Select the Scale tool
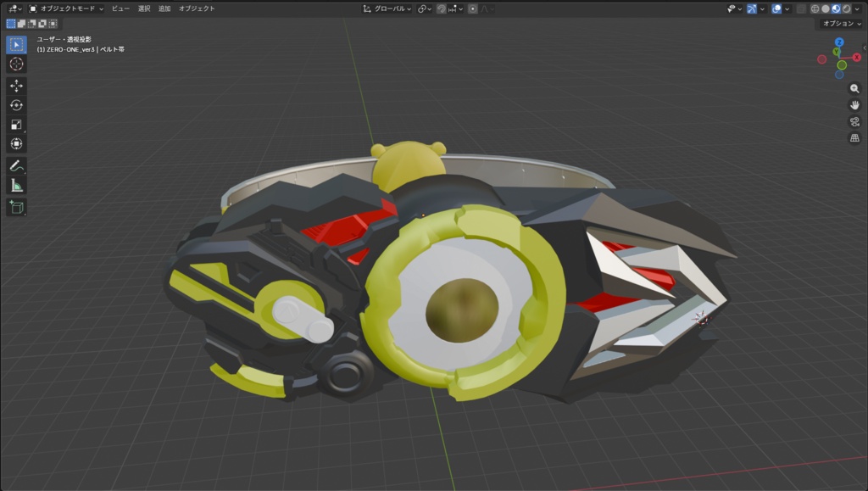This screenshot has height=491, width=868. click(x=16, y=125)
